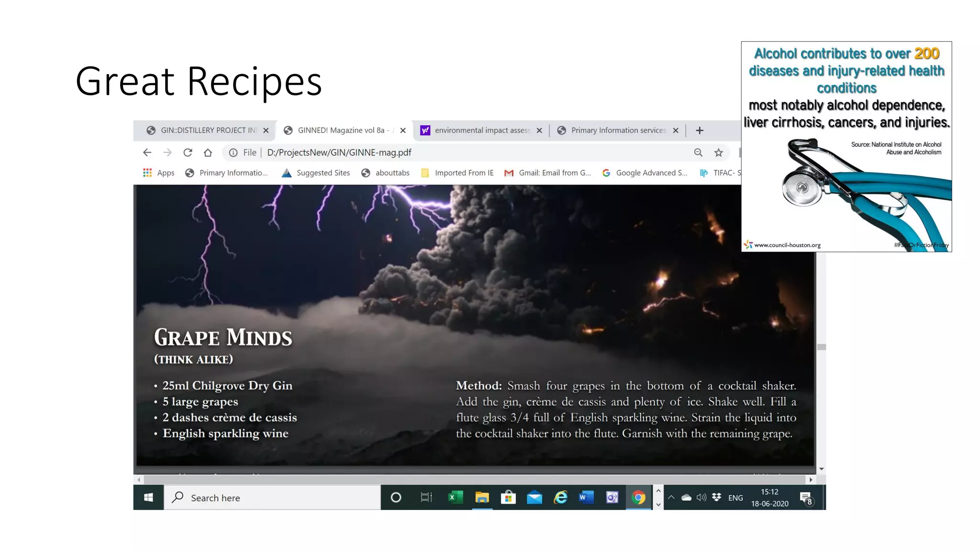Launch Excel from the taskbar
The image size is (980, 551).
456,497
